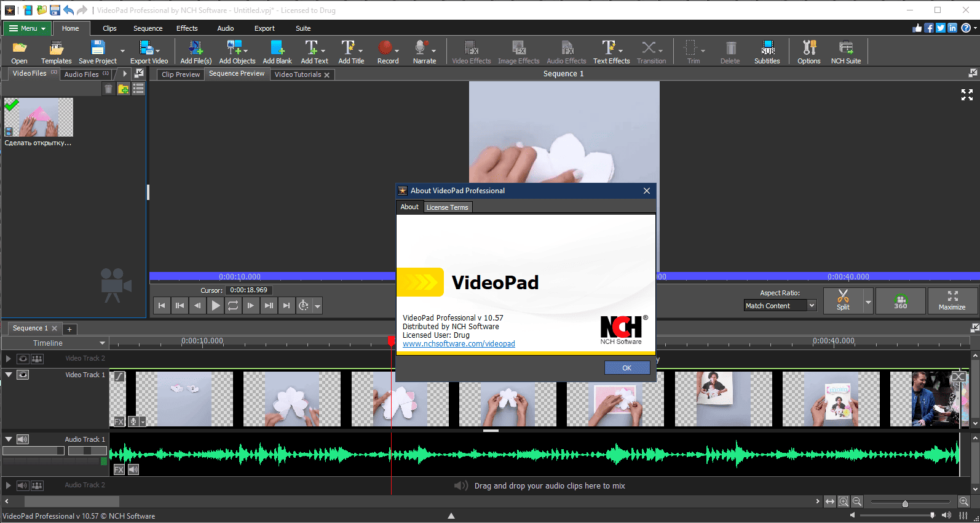Image resolution: width=980 pixels, height=523 pixels.
Task: Open the playback speed dropdown arrow
Action: (317, 305)
